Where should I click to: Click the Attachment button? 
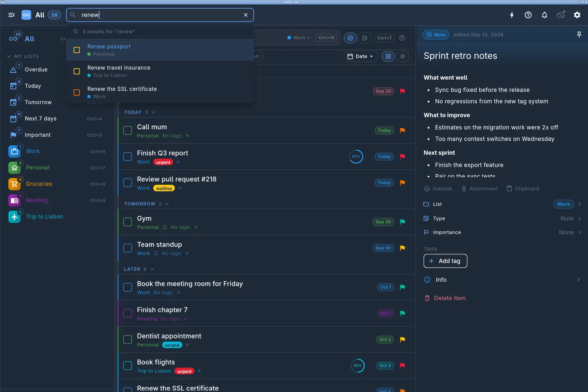click(x=479, y=189)
